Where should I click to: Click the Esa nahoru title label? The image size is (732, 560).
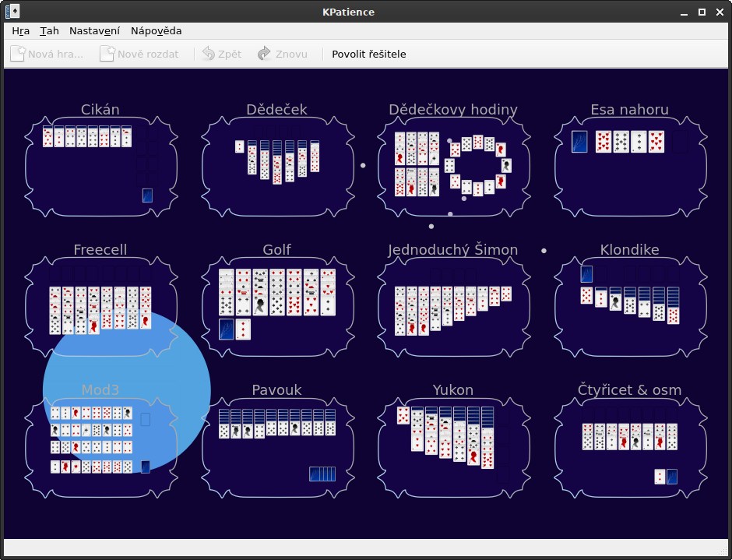pyautogui.click(x=630, y=109)
